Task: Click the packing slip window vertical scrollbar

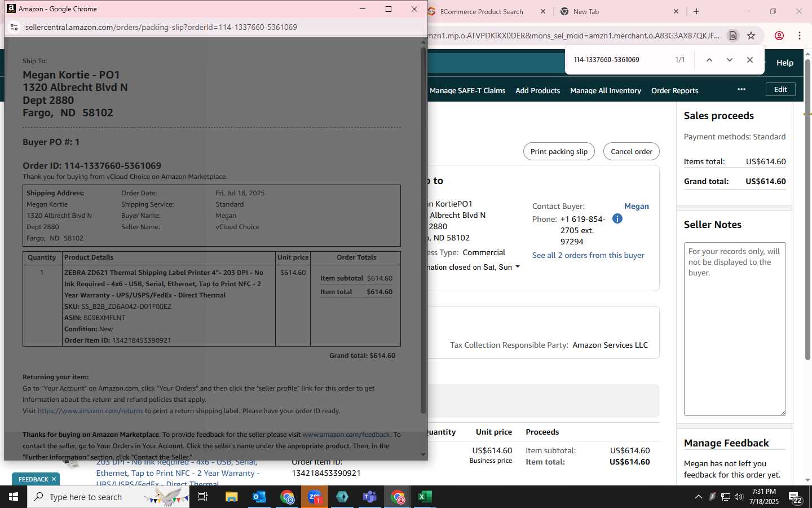Action: [423, 230]
